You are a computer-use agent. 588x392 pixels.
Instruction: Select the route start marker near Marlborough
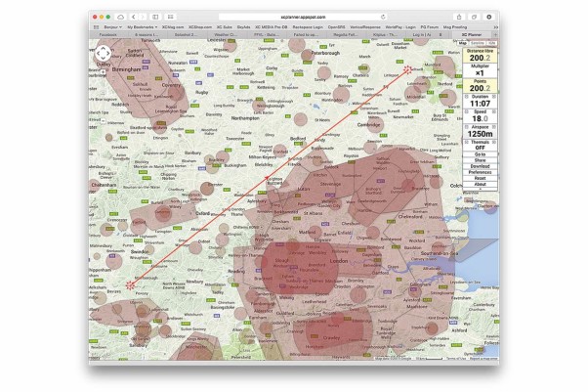click(130, 285)
